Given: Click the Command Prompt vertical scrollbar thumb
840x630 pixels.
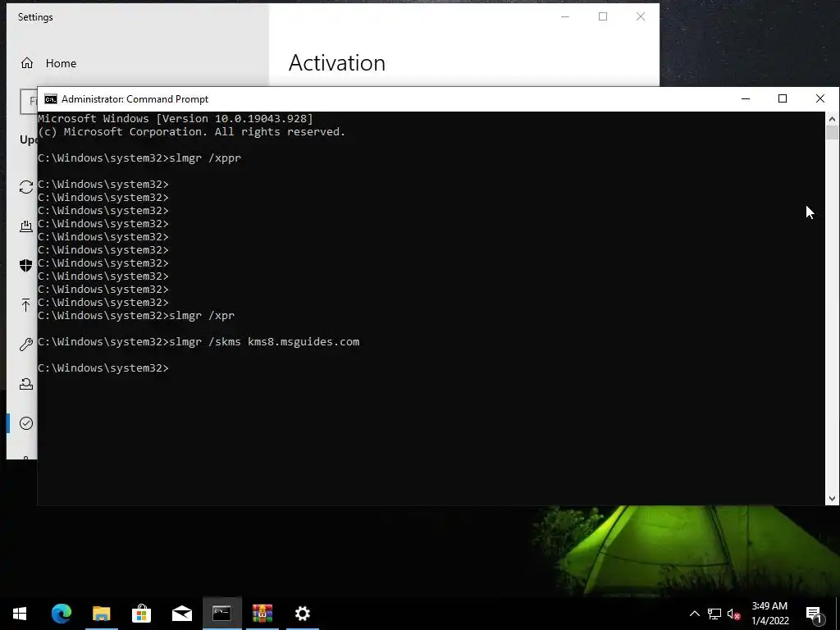Looking at the screenshot, I should click(832, 132).
